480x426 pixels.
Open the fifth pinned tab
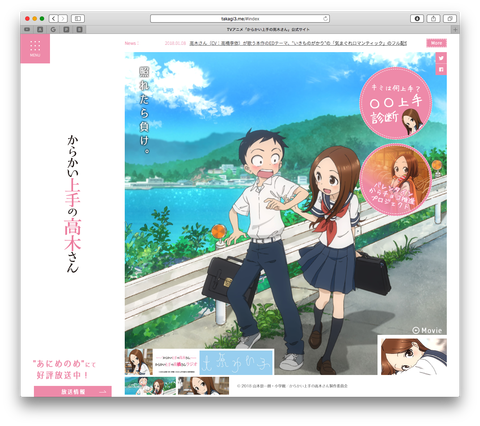[x=79, y=30]
